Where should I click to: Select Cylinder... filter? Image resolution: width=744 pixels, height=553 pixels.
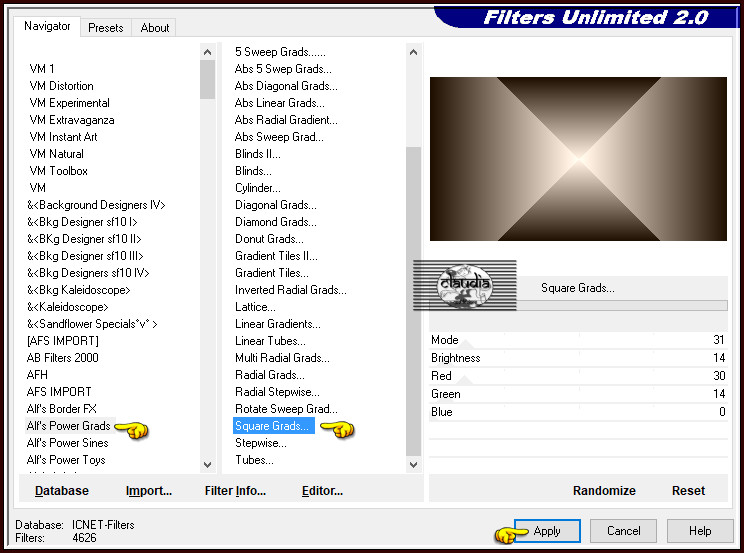click(x=258, y=188)
